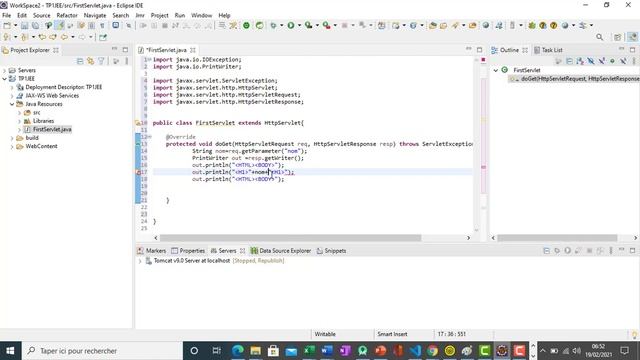Close the FirstServlet.java editor tab
The image size is (640, 360).
(x=193, y=50)
